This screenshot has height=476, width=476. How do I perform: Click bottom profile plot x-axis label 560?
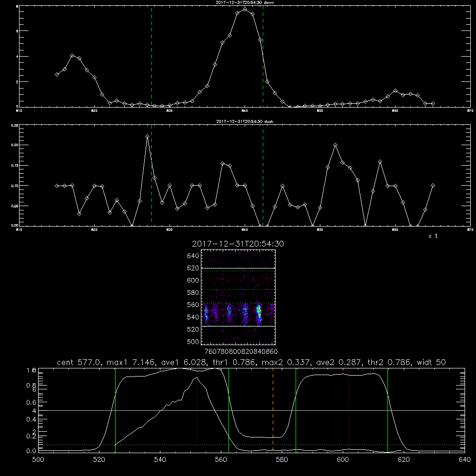pos(221,460)
